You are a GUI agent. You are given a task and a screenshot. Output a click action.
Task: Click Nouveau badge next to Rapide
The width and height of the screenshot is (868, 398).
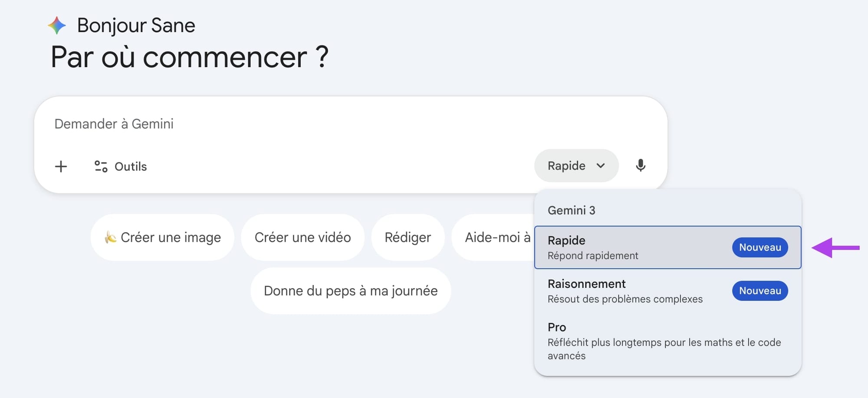point(760,248)
